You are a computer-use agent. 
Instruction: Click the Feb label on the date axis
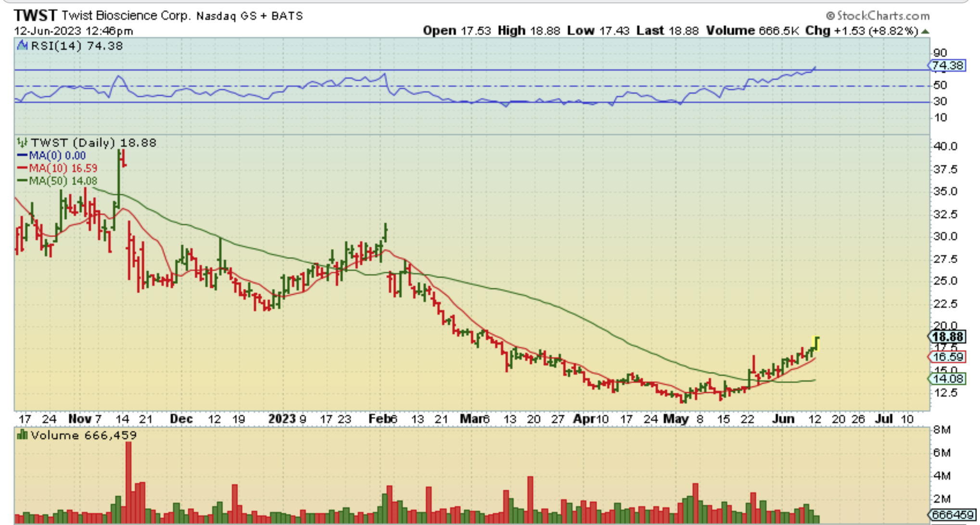[379, 419]
